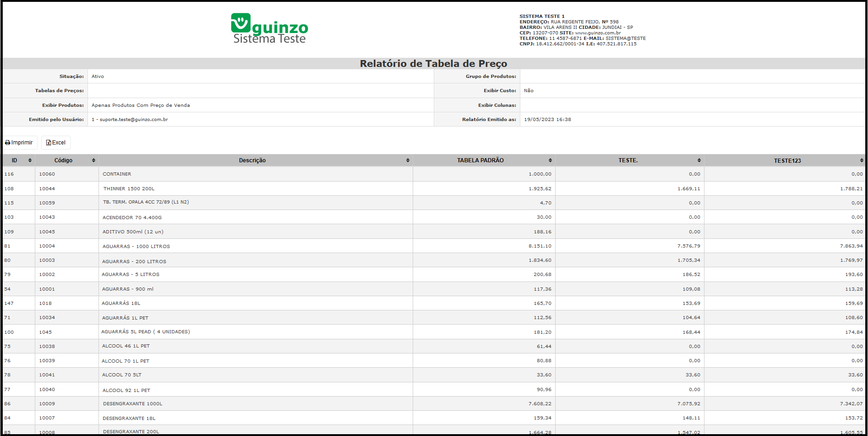Click the Exibir Custo value Não
Image resolution: width=868 pixels, height=436 pixels.
point(529,91)
